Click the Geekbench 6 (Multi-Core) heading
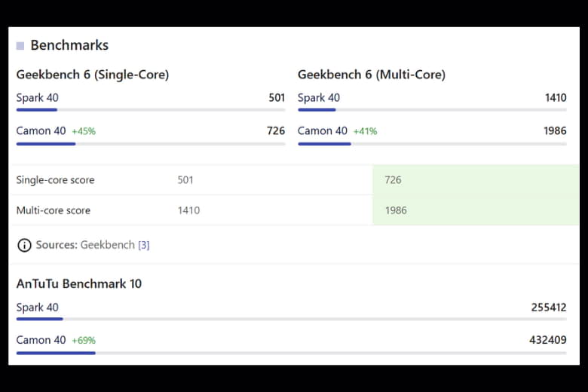Image resolution: width=588 pixels, height=392 pixels. click(372, 75)
